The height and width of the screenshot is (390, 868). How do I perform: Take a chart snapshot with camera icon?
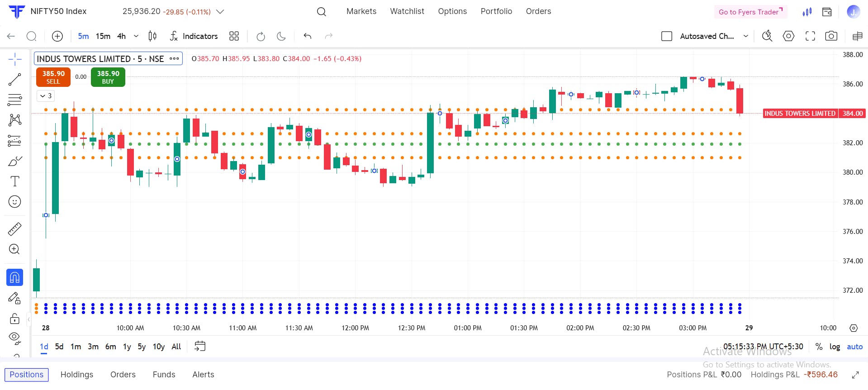click(x=831, y=36)
